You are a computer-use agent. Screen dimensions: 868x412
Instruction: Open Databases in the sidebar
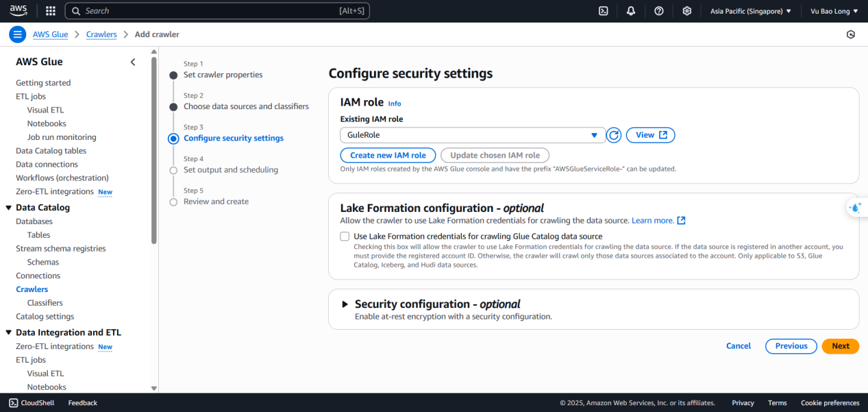pyautogui.click(x=34, y=221)
